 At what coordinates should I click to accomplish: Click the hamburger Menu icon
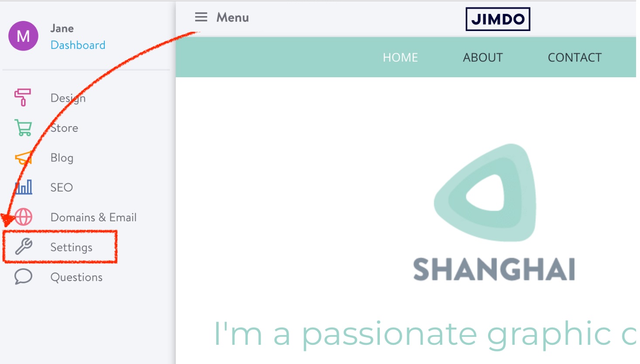click(201, 17)
